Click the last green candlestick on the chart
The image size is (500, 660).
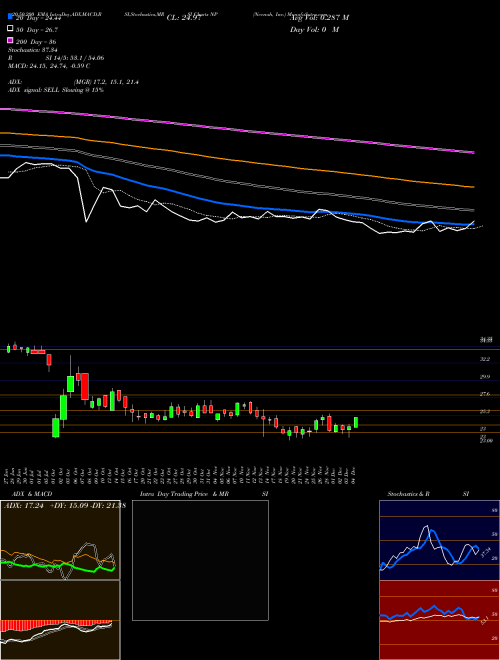tap(356, 422)
